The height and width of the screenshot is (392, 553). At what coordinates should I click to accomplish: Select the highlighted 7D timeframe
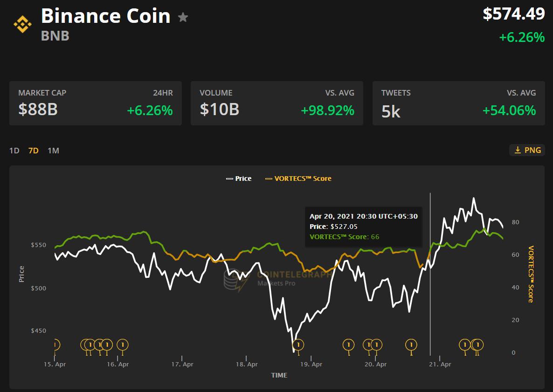click(33, 150)
